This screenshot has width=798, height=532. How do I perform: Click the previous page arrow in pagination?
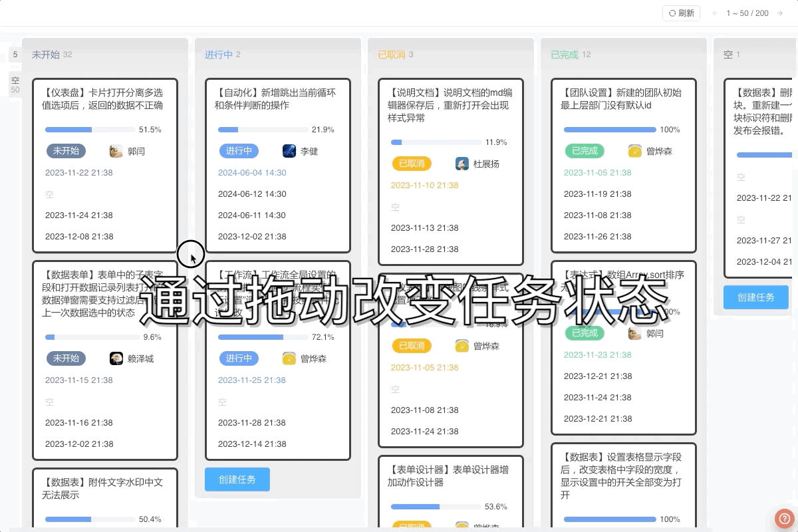pyautogui.click(x=714, y=12)
